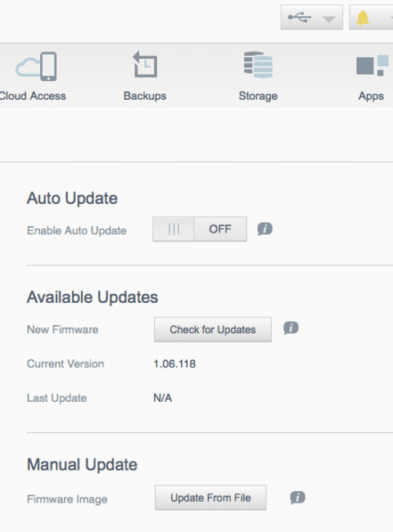The height and width of the screenshot is (532, 393).
Task: Click the Check for Updates button
Action: pyautogui.click(x=213, y=330)
